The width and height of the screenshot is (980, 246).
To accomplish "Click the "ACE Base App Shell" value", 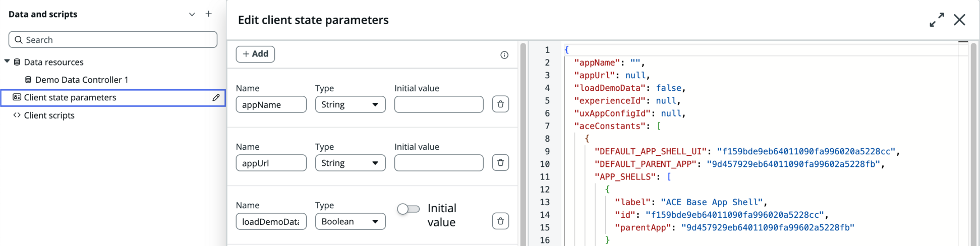I will coord(712,202).
